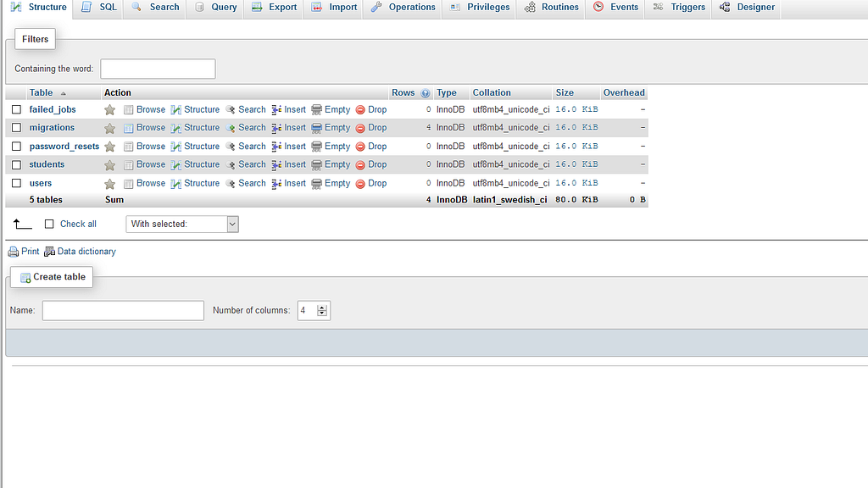Open the Events tab
Image resolution: width=868 pixels, height=488 pixels.
[615, 8]
